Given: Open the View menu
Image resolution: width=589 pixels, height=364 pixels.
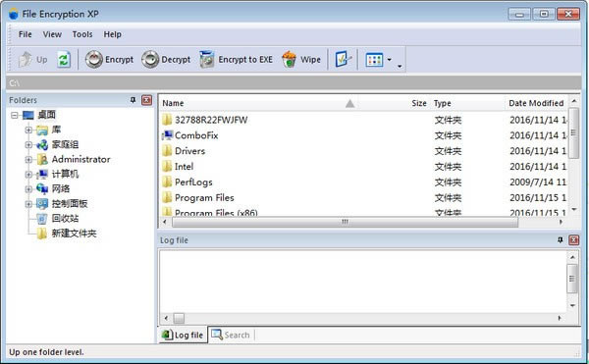Looking at the screenshot, I should coord(52,34).
